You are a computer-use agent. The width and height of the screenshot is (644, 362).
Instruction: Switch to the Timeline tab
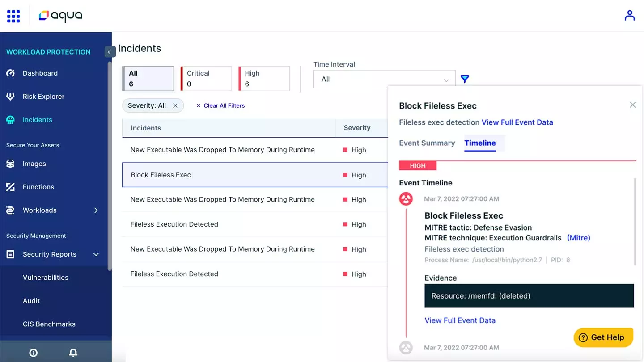(x=480, y=143)
